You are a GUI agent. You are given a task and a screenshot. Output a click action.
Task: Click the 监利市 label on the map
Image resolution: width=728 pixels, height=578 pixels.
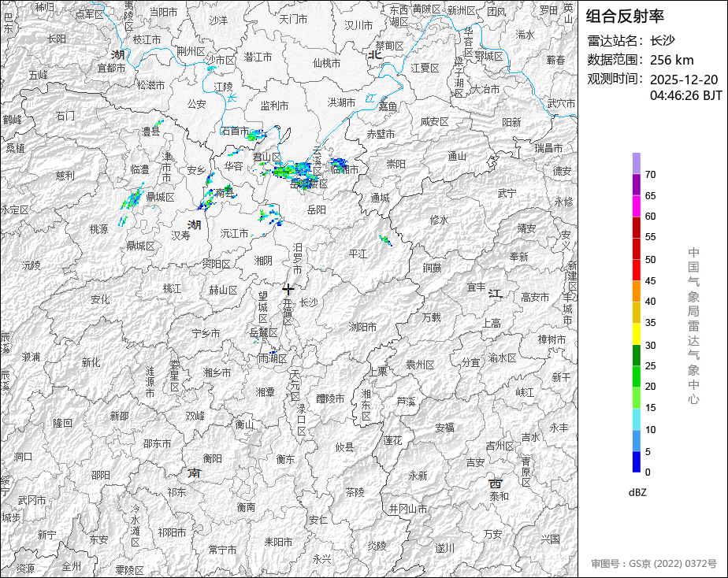coord(274,106)
